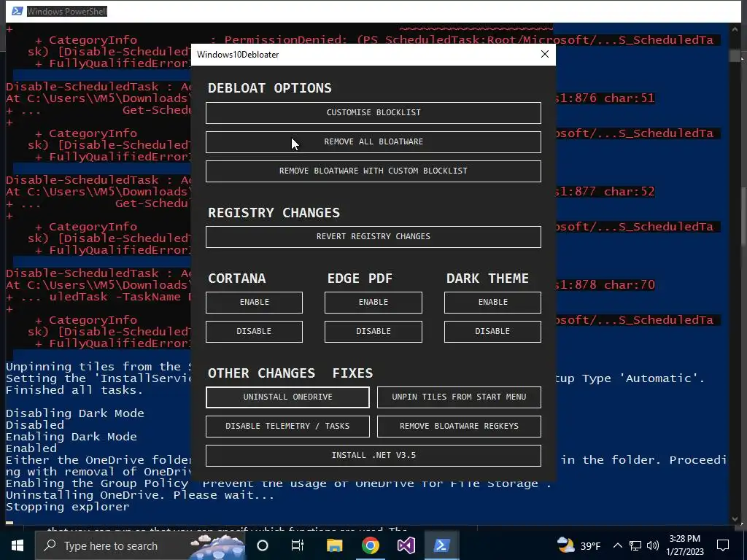Click 'Disabling Dark Mode' line in PowerShell
The image size is (747, 560).
(x=75, y=413)
